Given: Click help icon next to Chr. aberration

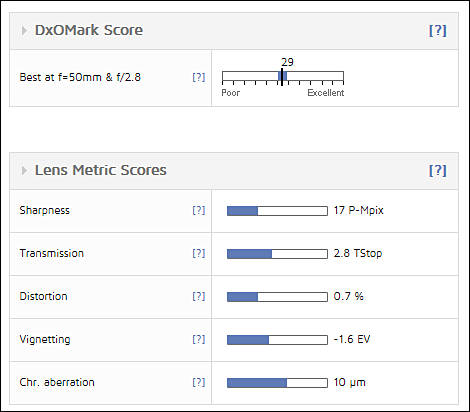Looking at the screenshot, I should 199,382.
